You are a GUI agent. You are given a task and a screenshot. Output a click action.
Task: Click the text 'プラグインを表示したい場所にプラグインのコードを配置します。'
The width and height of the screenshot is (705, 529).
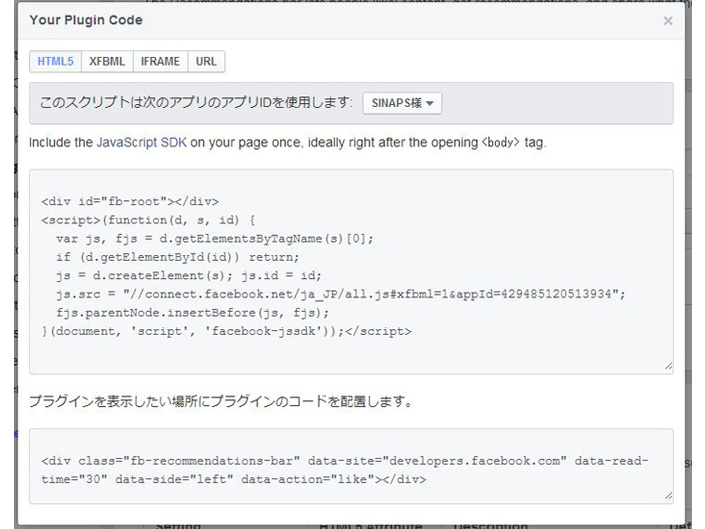pyautogui.click(x=221, y=401)
